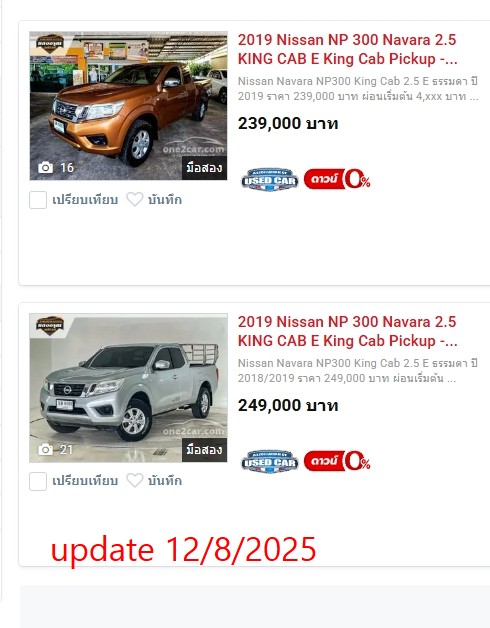The width and height of the screenshot is (490, 628).
Task: Click heart icon to save orange Navara
Action: [x=135, y=199]
